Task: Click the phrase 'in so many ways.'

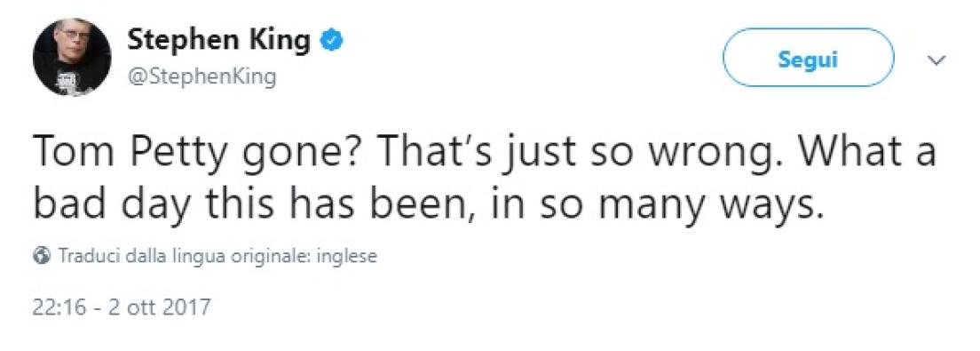Action: pos(654,203)
